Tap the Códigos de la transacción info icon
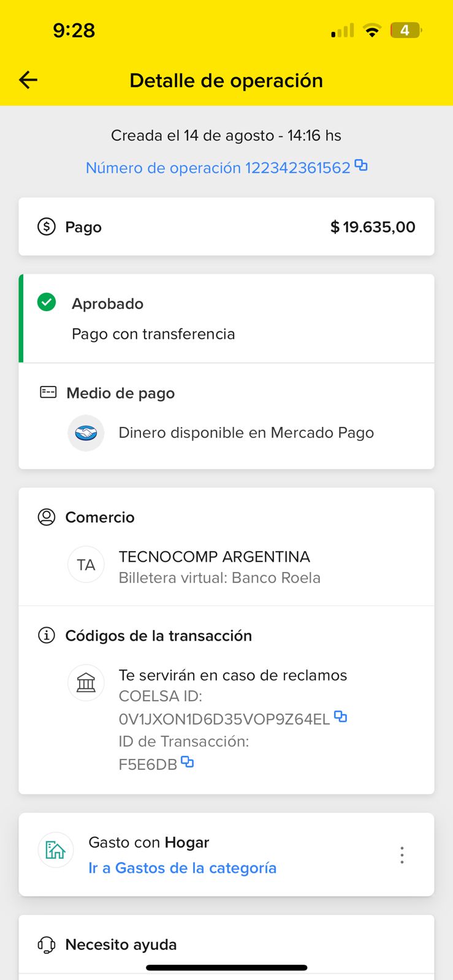This screenshot has height=980, width=453. (x=47, y=635)
